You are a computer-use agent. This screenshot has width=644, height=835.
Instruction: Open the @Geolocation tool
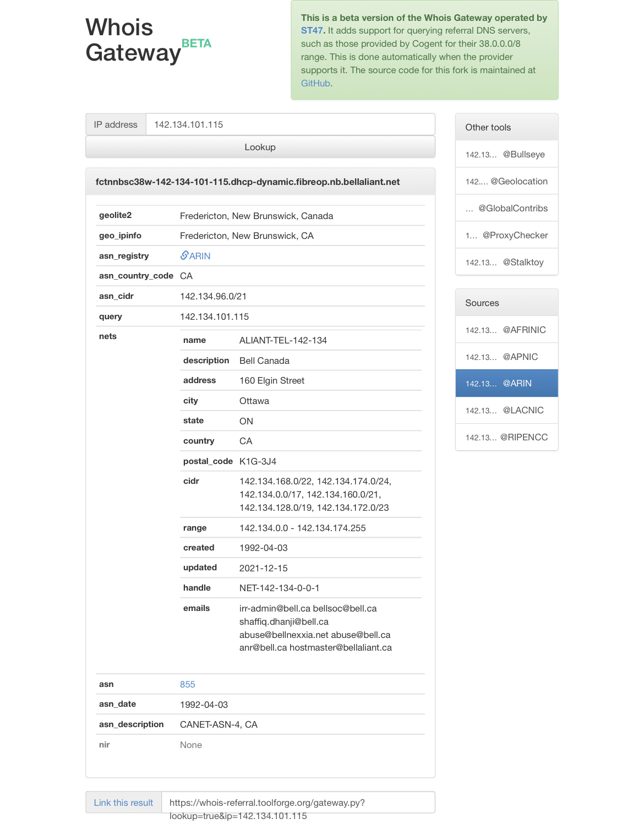click(507, 181)
